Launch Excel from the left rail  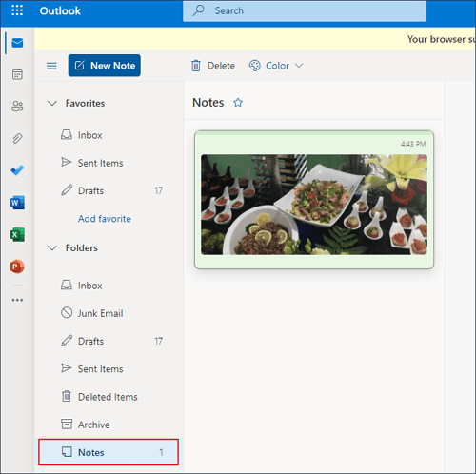17,234
